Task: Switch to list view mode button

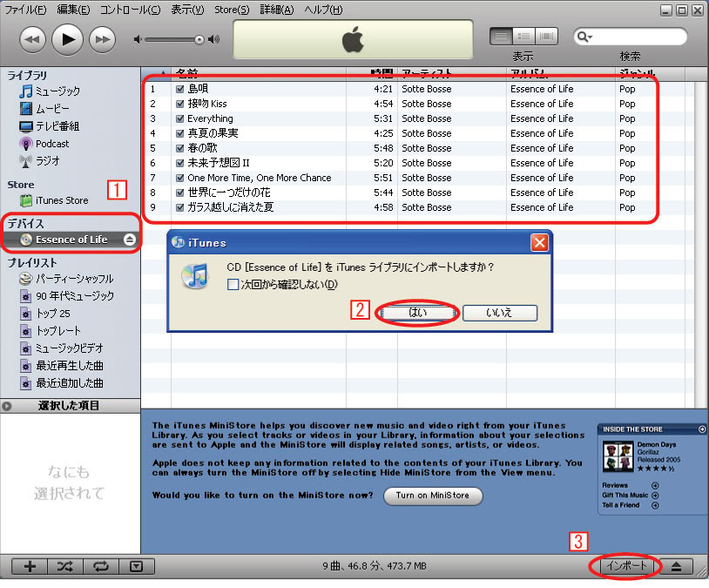Action: click(501, 37)
